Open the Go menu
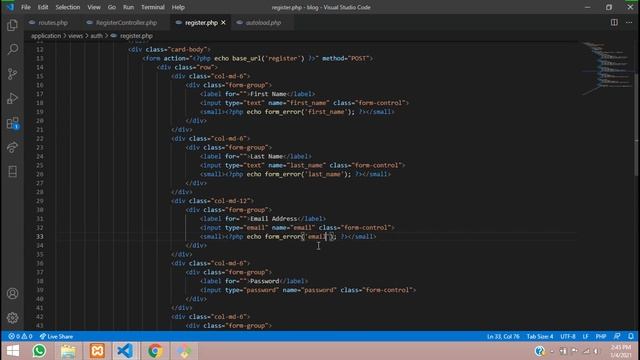This screenshot has height=360, width=640. point(111,7)
